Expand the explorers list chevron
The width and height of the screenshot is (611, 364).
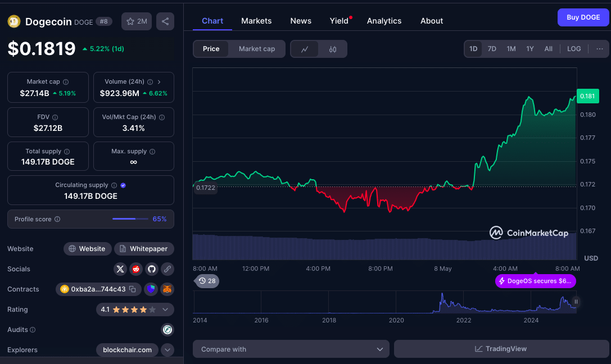pos(167,350)
